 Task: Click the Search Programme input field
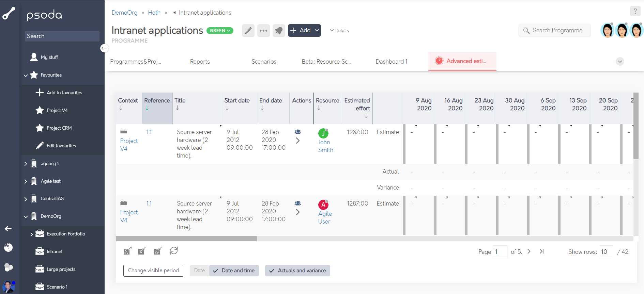point(557,30)
